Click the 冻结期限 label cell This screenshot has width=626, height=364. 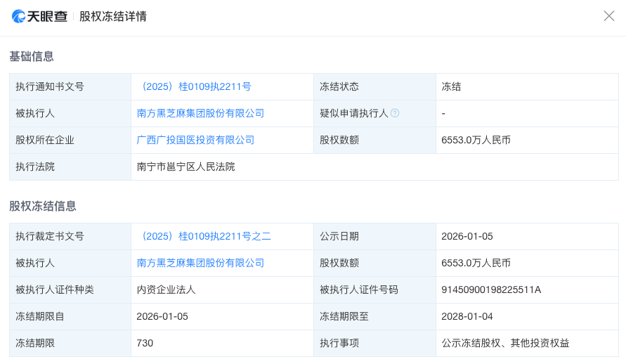pos(70,343)
